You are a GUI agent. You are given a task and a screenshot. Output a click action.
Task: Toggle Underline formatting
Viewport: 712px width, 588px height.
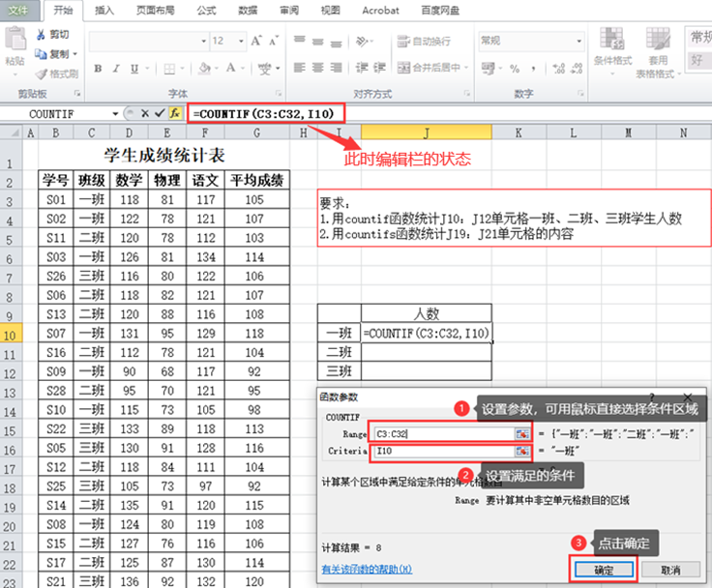tap(134, 69)
